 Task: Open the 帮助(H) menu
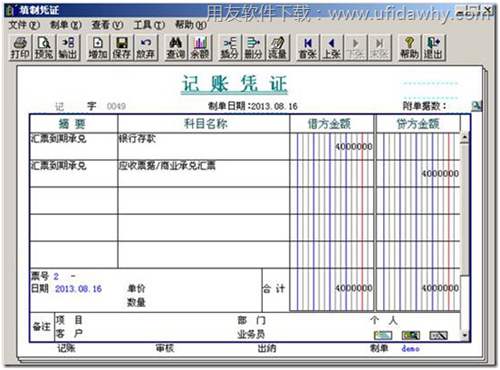point(191,25)
